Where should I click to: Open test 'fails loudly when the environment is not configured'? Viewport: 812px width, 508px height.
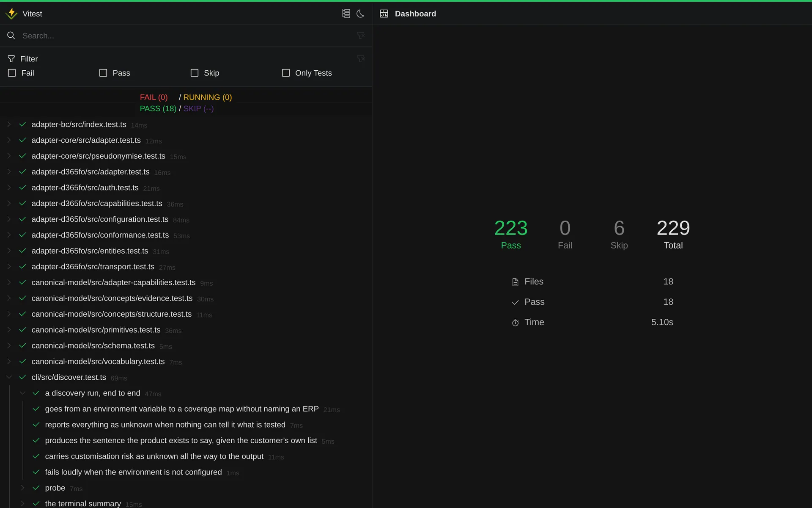coord(133,472)
